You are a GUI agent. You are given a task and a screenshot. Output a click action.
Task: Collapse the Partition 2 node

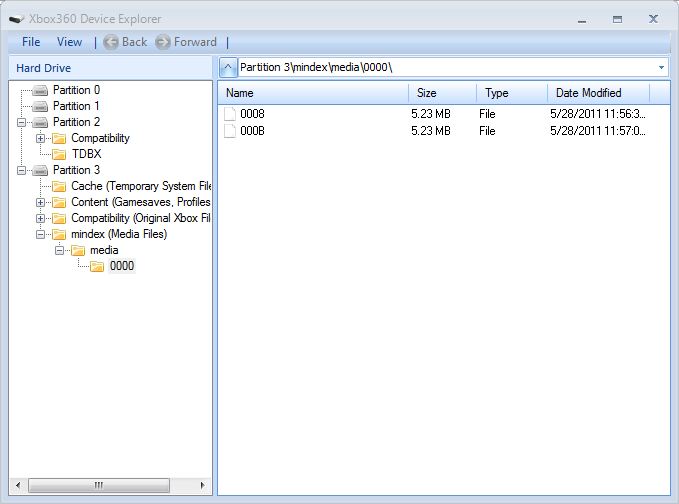point(21,123)
